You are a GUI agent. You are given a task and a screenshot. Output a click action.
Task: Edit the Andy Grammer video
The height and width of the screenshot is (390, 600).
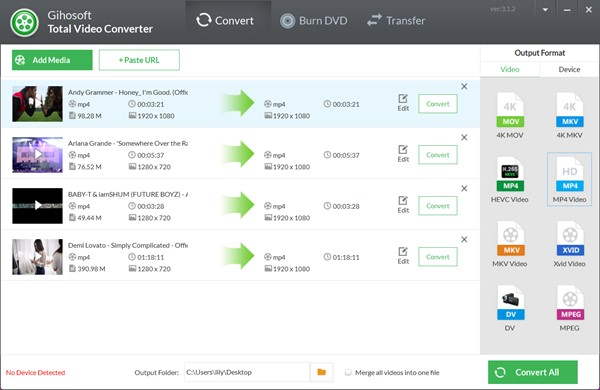[x=403, y=103]
